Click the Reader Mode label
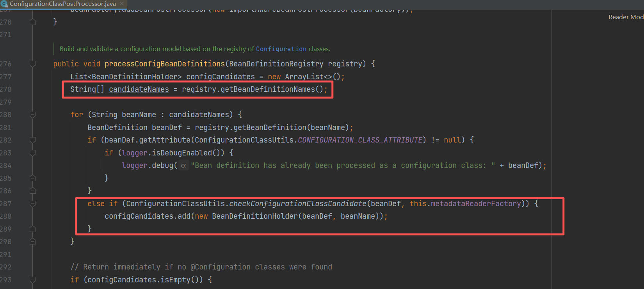 tap(626, 17)
